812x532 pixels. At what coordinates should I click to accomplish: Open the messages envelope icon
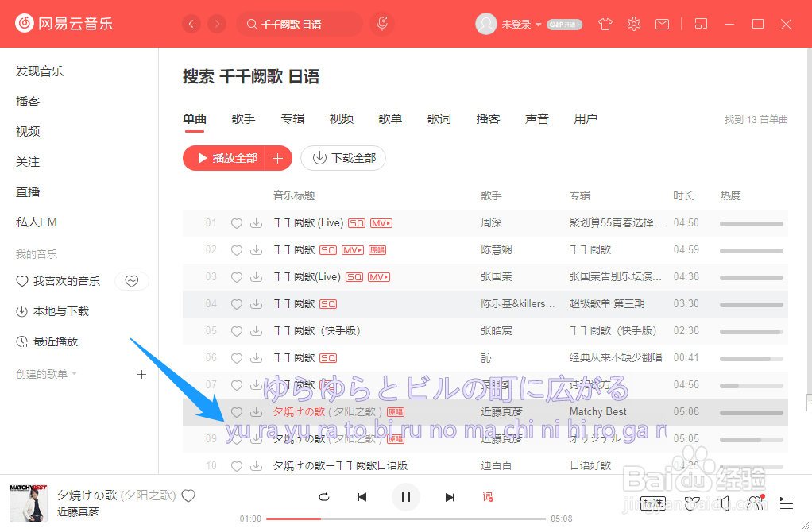(663, 25)
